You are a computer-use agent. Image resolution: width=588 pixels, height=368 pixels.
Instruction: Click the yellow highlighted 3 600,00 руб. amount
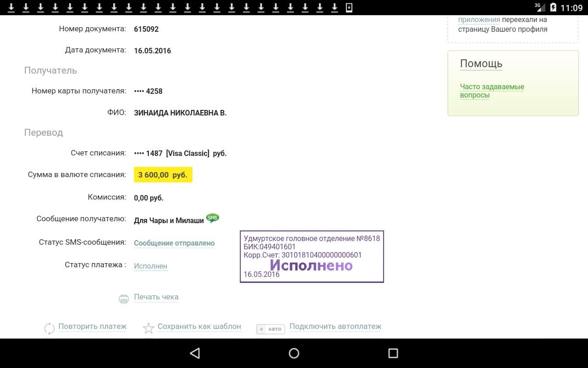[x=163, y=175]
